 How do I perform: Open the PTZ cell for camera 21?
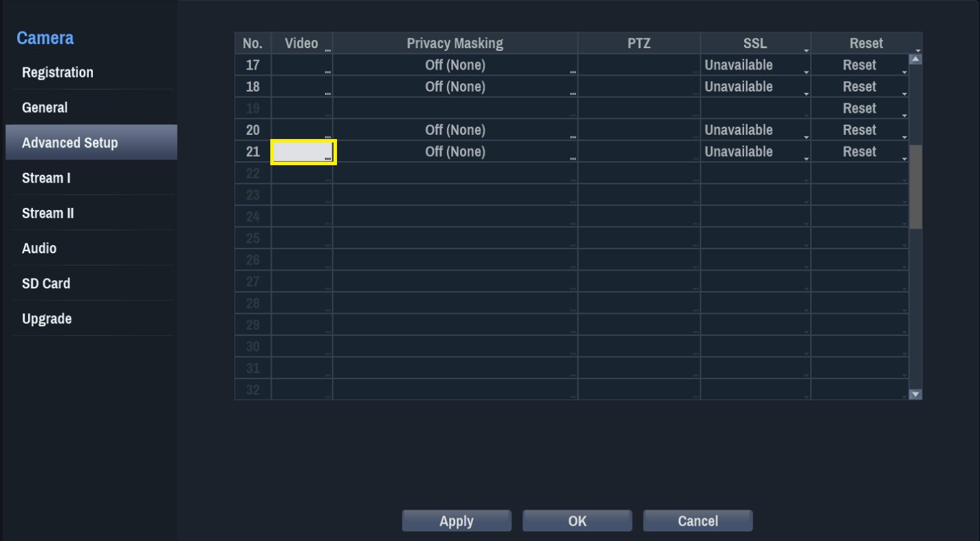pyautogui.click(x=640, y=151)
